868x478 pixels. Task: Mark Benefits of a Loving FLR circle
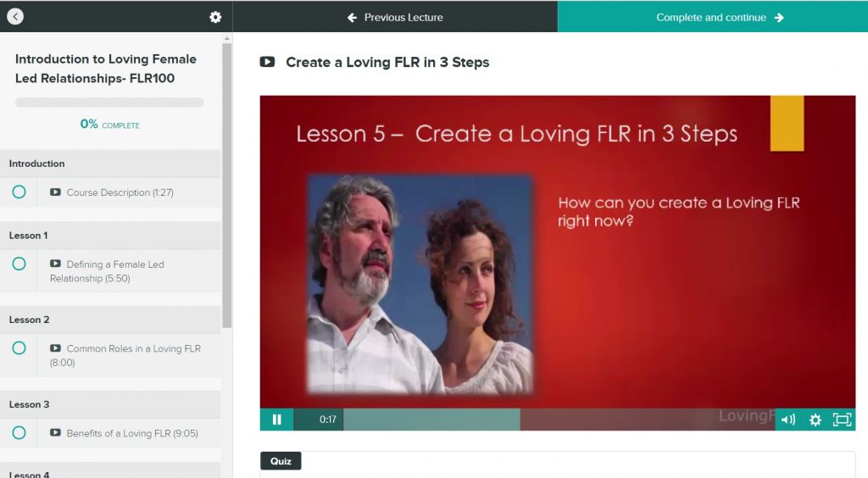click(x=19, y=432)
